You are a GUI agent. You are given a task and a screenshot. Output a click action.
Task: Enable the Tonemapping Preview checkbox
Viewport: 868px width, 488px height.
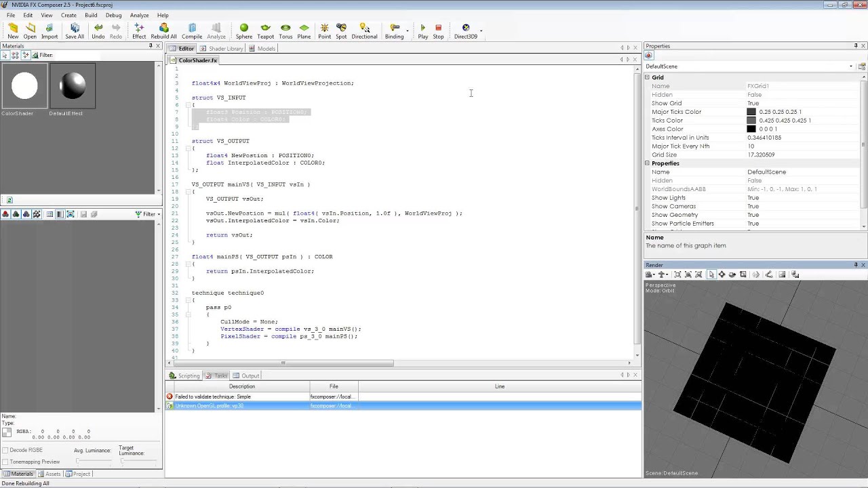click(5, 462)
